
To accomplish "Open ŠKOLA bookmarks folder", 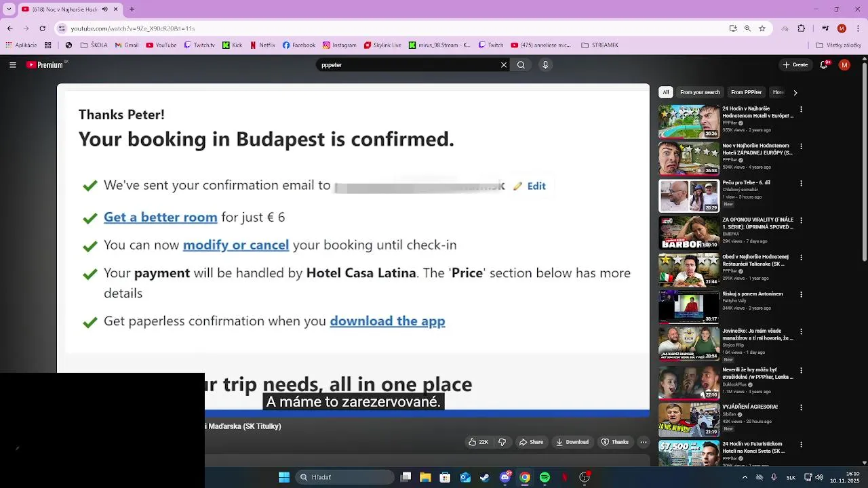I will coord(94,45).
